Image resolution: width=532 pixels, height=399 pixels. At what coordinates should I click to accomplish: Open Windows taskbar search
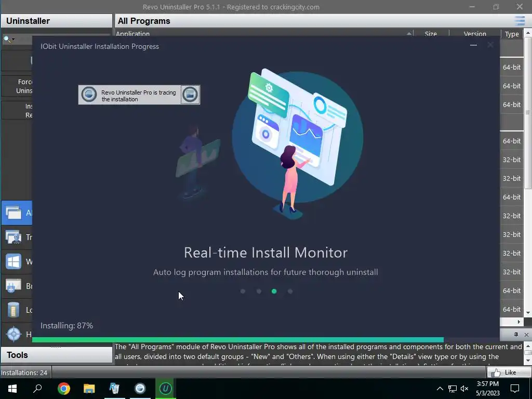(37, 389)
